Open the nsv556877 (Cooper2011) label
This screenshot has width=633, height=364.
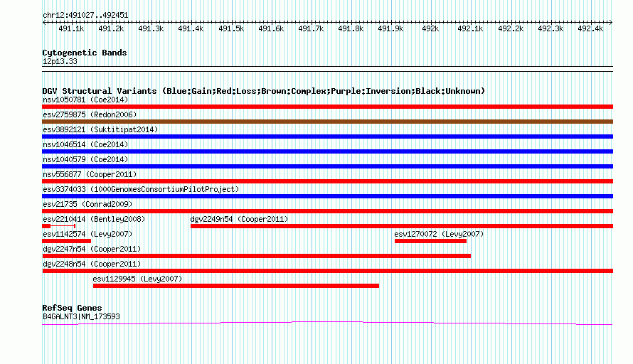[x=90, y=174]
